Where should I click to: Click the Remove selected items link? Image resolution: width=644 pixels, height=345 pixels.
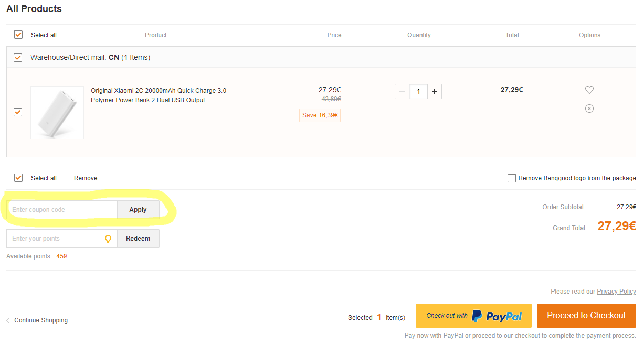coord(86,178)
